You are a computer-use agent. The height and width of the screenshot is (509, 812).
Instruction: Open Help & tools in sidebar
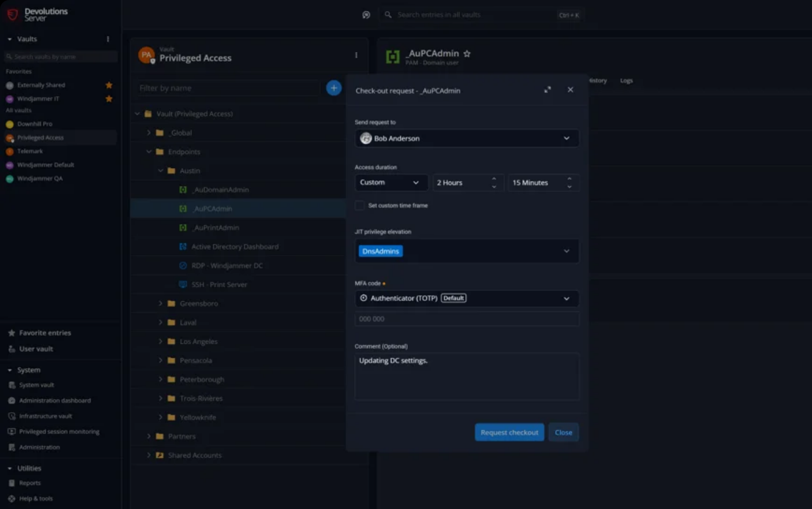pos(30,498)
